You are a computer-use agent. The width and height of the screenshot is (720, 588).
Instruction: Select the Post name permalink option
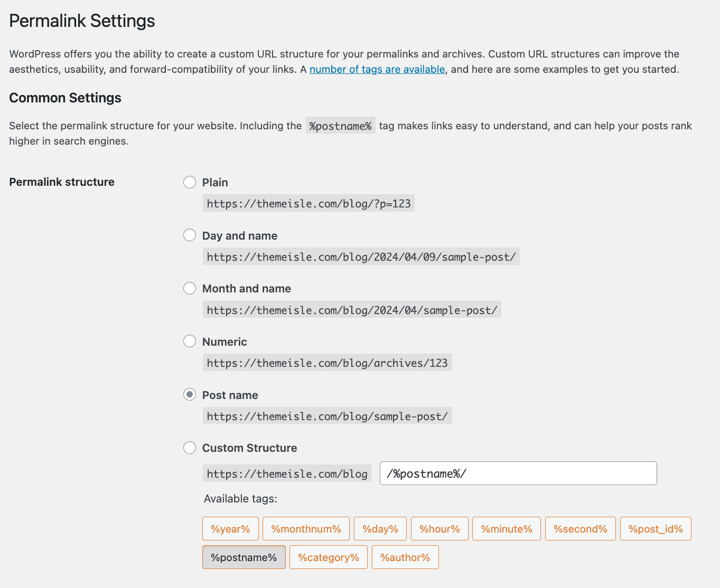point(190,394)
